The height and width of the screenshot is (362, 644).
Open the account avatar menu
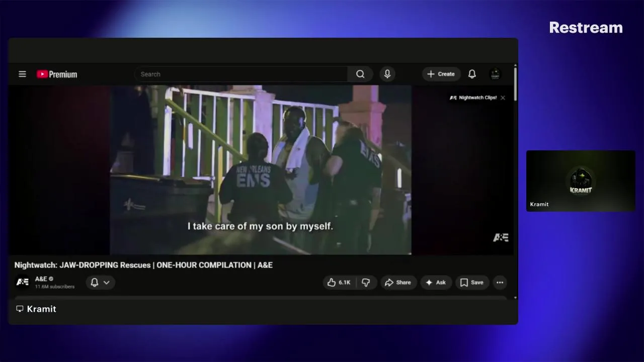495,74
